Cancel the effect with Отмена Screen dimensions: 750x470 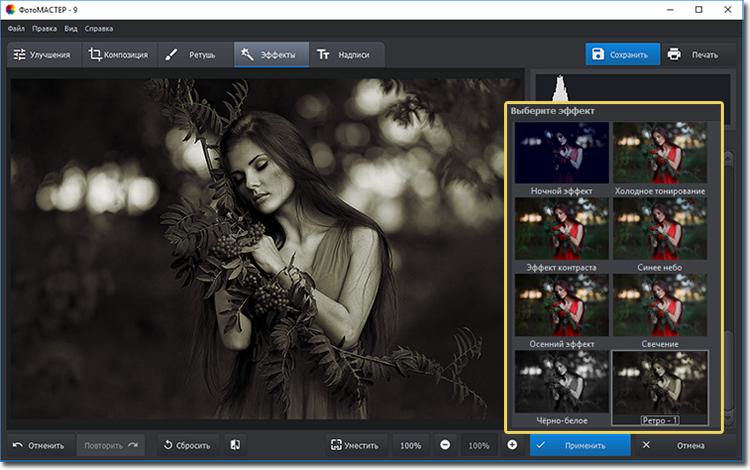point(679,445)
